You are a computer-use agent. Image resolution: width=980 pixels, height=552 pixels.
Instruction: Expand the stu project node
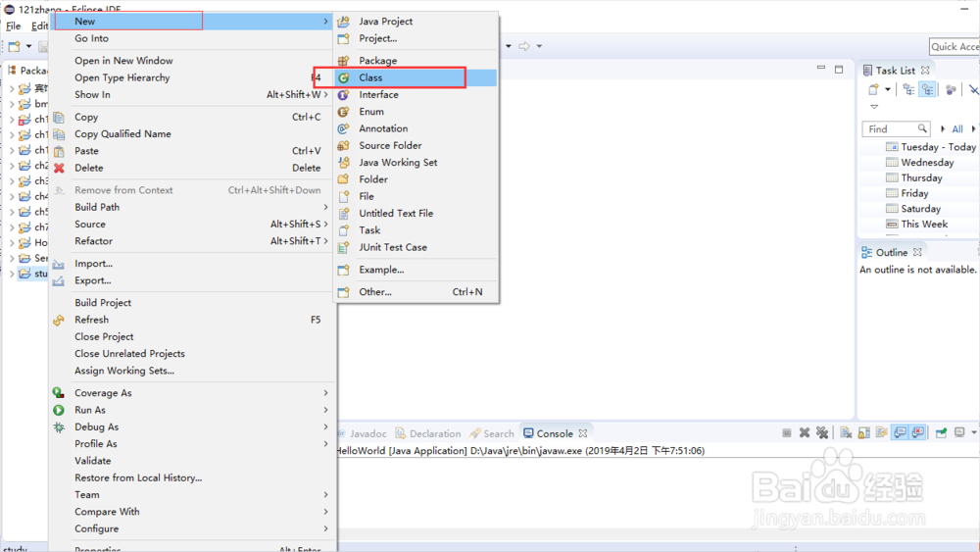point(11,274)
